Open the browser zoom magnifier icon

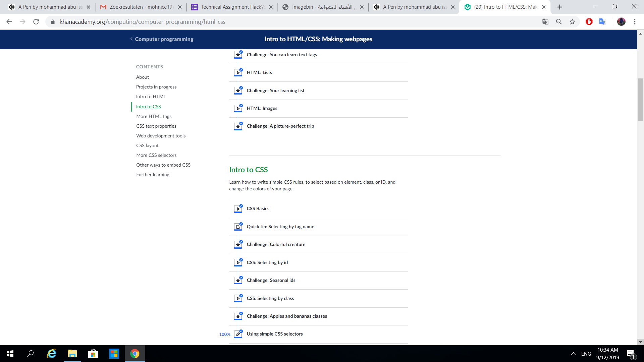tap(559, 22)
